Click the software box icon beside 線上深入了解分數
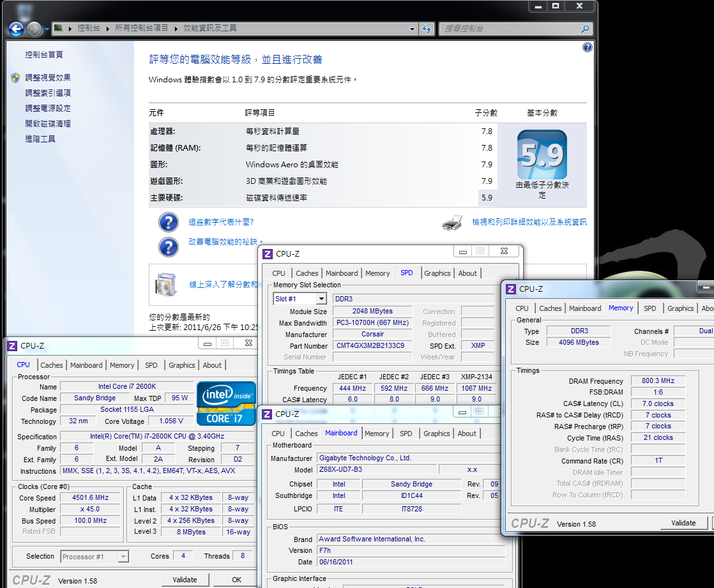714x588 pixels. (x=166, y=285)
